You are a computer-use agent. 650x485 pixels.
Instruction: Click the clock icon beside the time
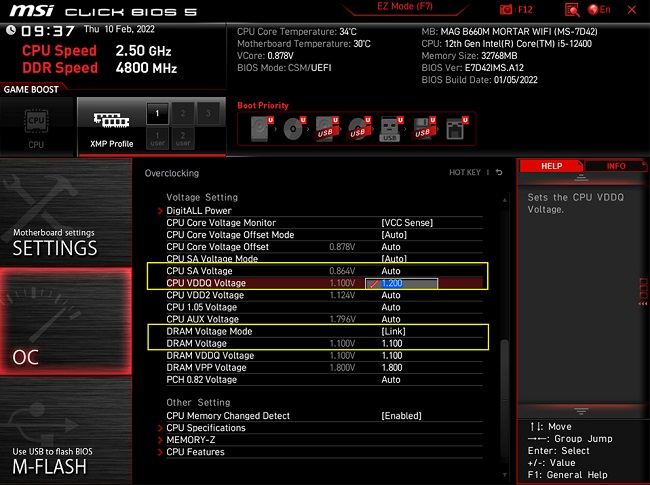[x=11, y=30]
